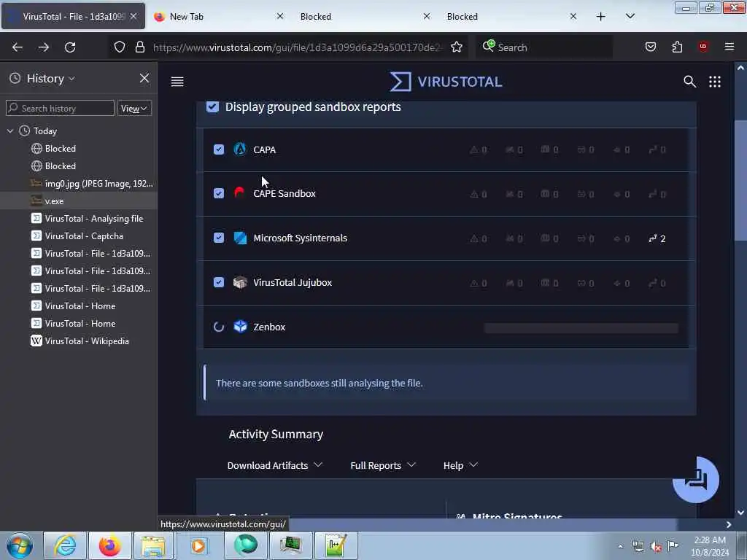The width and height of the screenshot is (747, 560).
Task: Click the page vertical scrollbar thumb
Action: click(x=740, y=181)
